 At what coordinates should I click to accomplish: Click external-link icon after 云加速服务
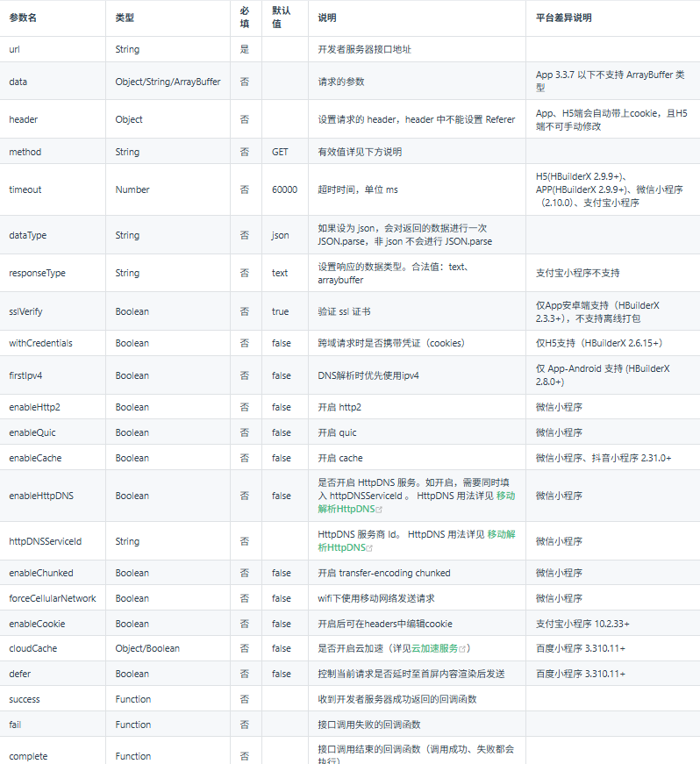(x=462, y=649)
